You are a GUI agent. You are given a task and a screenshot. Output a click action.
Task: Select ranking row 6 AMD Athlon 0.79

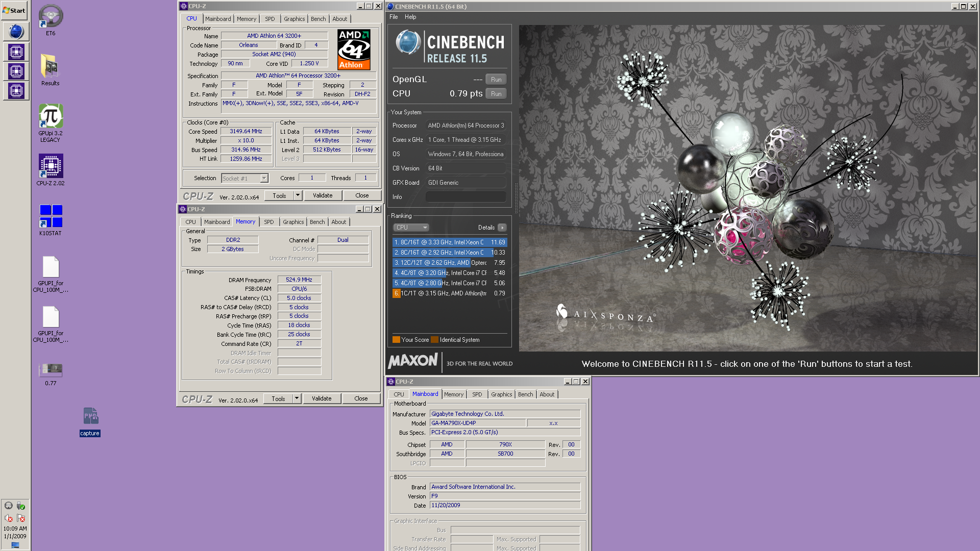tap(450, 293)
